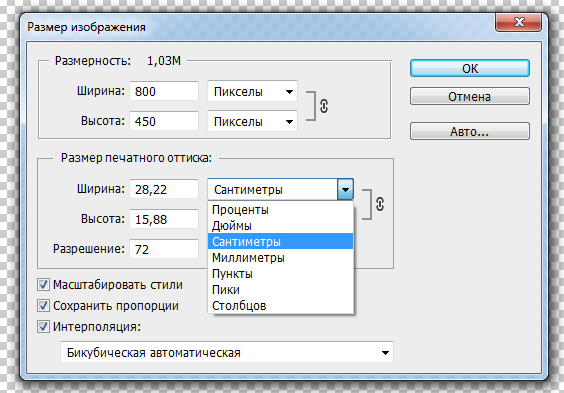Click the Размер печатного оттиска label

pyautogui.click(x=136, y=157)
